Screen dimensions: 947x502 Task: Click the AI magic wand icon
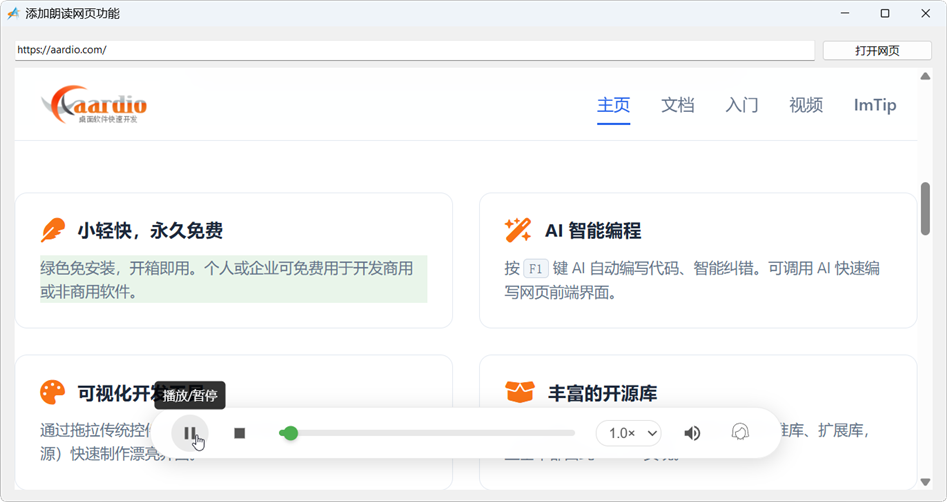(x=518, y=231)
